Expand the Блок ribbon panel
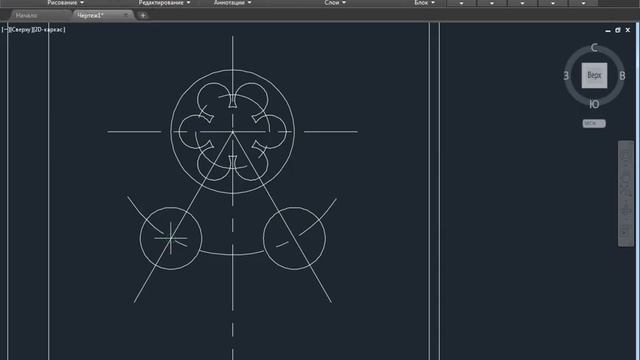The height and width of the screenshot is (360, 640). coord(424,2)
